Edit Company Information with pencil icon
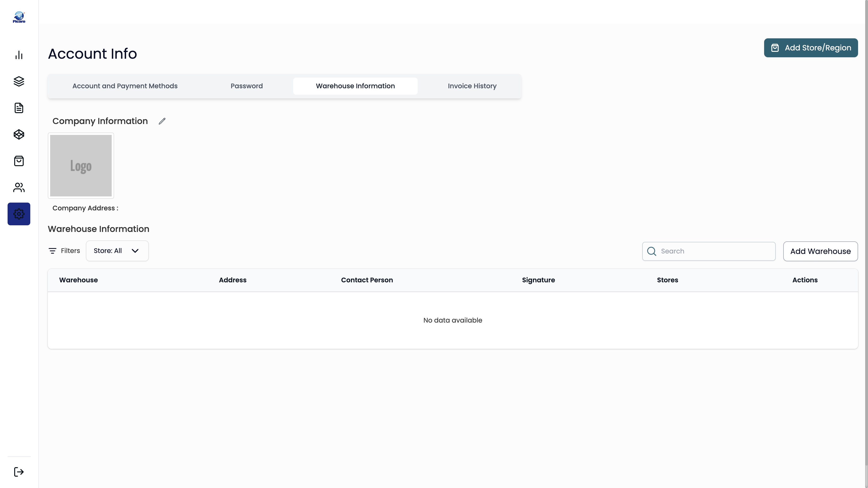The height and width of the screenshot is (488, 868). [x=162, y=121]
